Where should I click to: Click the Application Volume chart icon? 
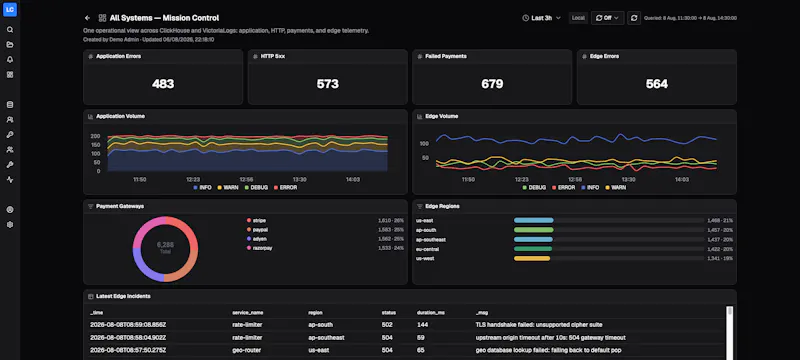point(91,116)
